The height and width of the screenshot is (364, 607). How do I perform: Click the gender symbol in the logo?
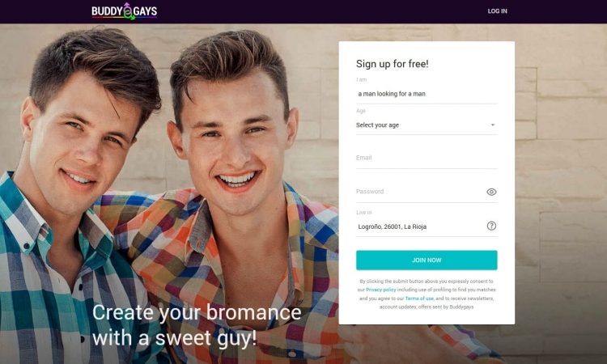click(x=128, y=11)
